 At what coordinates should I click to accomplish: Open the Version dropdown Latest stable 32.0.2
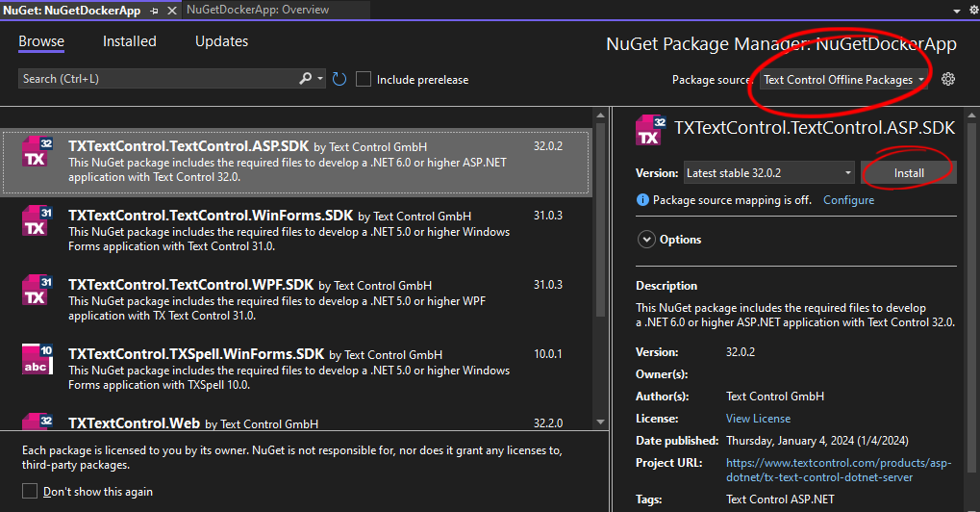(769, 173)
